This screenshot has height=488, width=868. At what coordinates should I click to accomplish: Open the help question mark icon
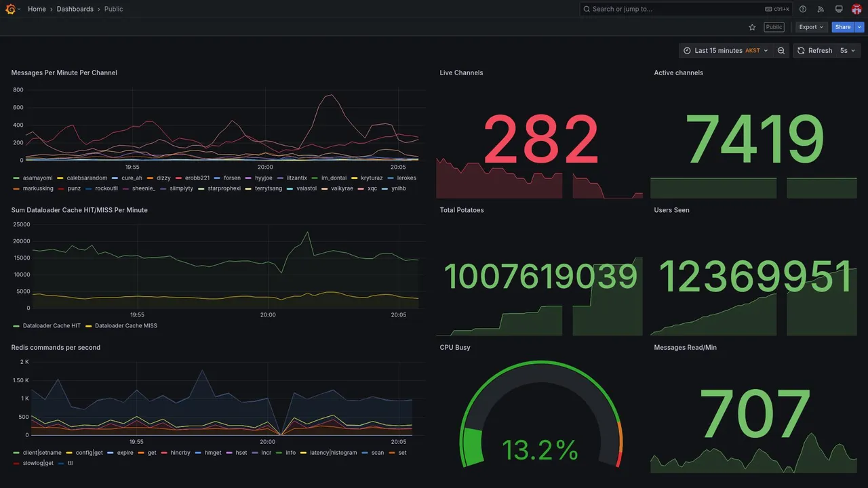click(x=803, y=9)
